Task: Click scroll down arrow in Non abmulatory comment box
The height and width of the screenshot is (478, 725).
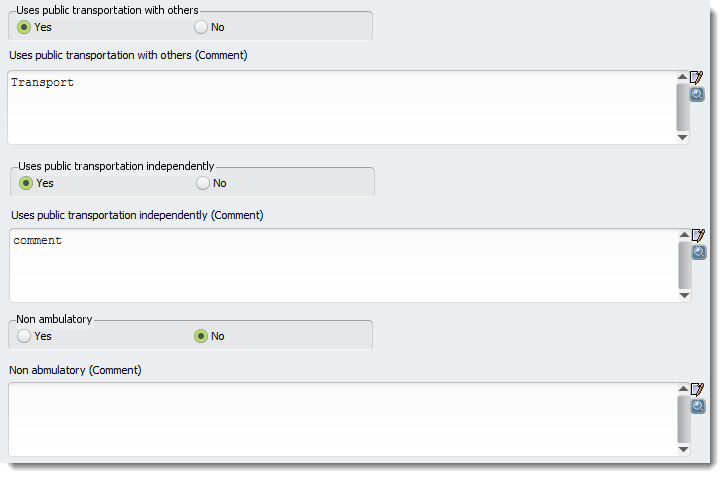Action: coord(683,449)
